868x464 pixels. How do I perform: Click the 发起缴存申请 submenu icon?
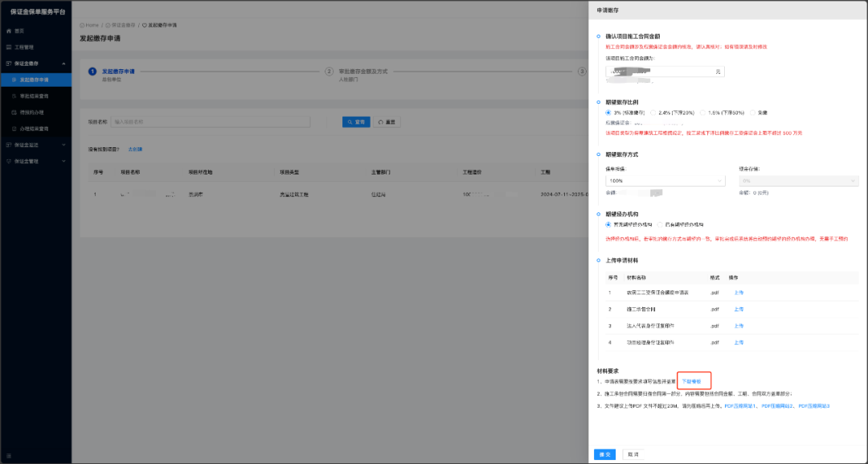point(14,80)
